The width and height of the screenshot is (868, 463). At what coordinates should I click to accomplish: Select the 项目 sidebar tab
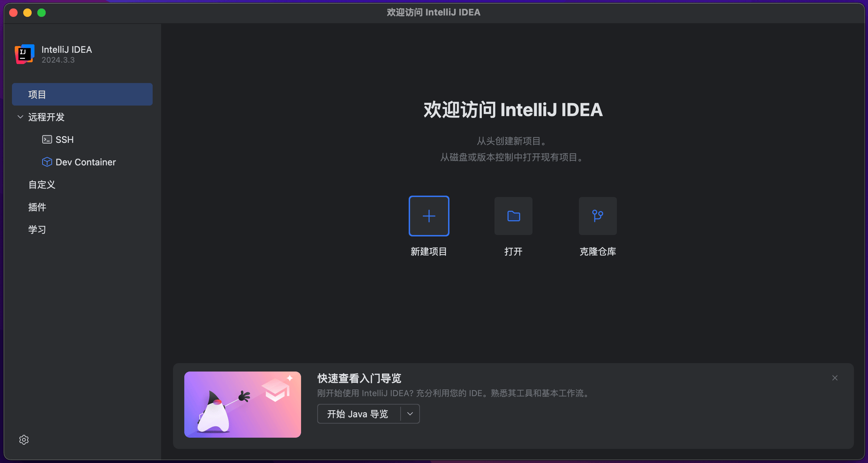coord(82,94)
